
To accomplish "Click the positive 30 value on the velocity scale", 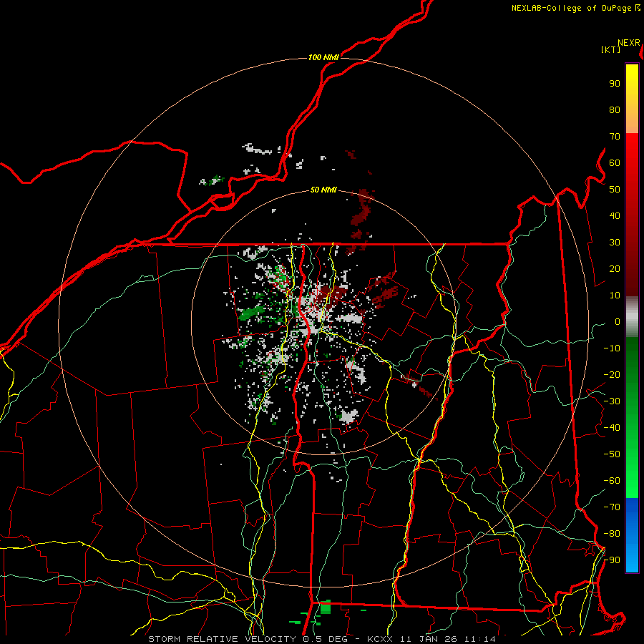I will click(615, 243).
